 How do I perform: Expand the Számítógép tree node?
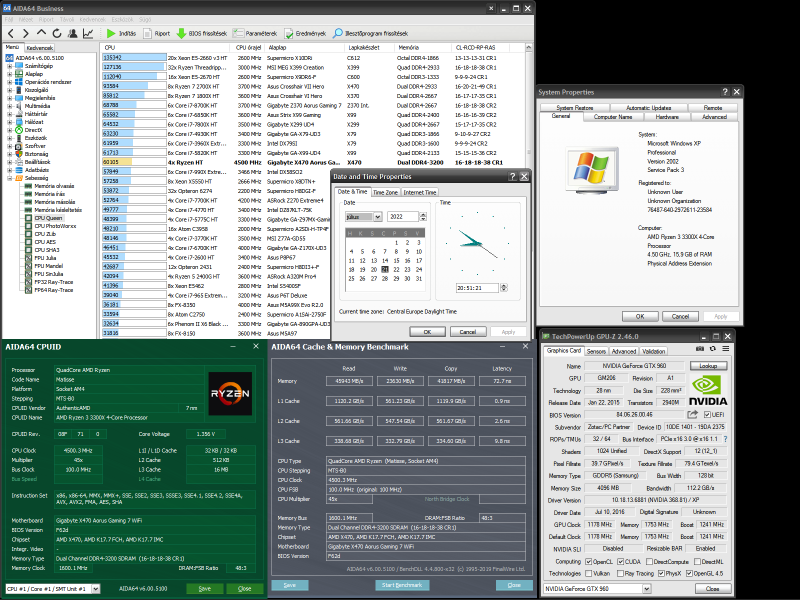pos(9,66)
